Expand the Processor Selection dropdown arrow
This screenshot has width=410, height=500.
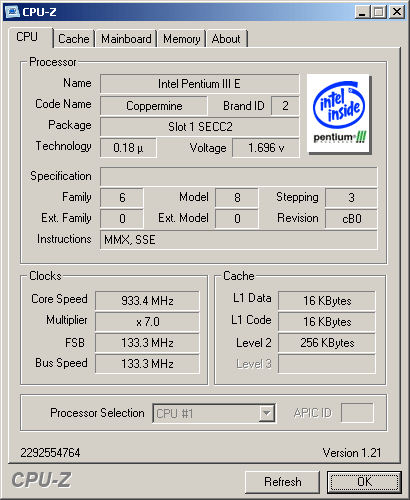tap(266, 414)
